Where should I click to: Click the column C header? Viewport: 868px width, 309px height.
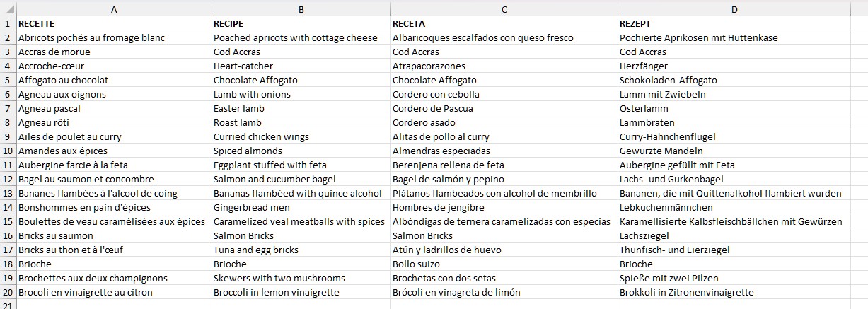click(x=503, y=9)
